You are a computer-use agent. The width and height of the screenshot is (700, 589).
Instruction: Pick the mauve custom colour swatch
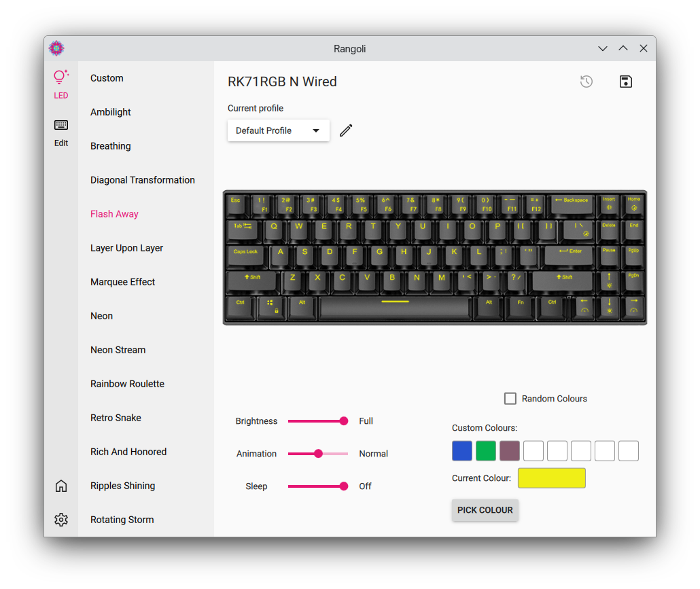point(510,450)
